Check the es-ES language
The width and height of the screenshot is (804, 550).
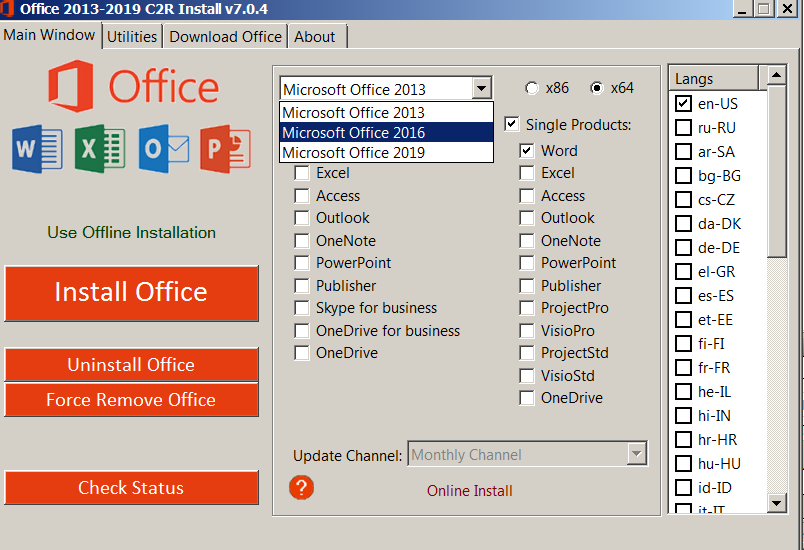[x=683, y=296]
